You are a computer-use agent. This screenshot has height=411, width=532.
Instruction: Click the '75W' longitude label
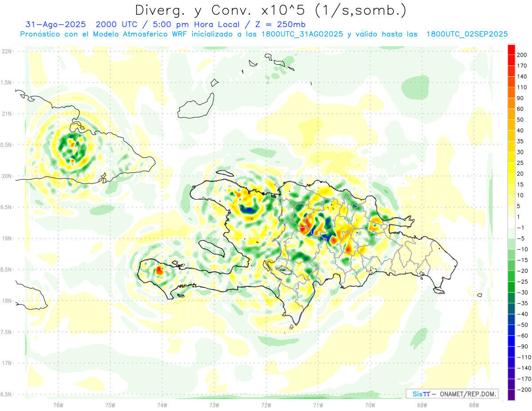point(110,405)
